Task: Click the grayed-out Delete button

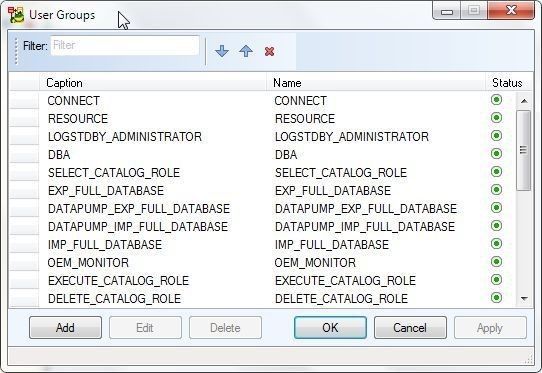Action: 225,327
